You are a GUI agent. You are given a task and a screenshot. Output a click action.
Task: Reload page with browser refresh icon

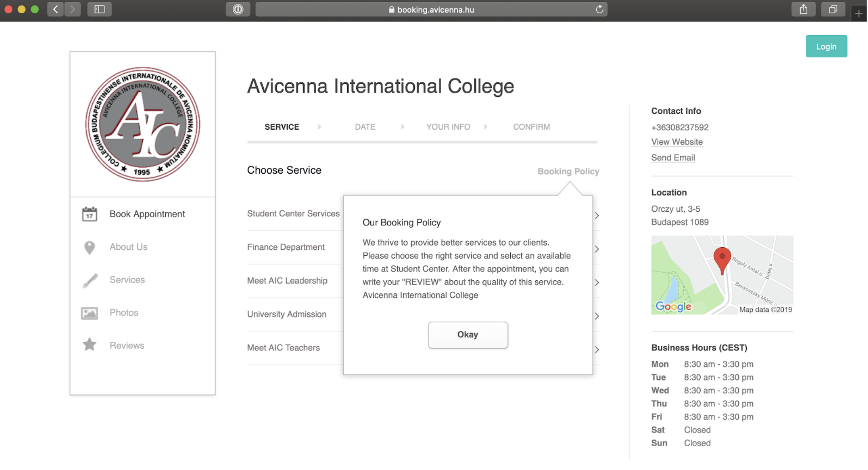[x=599, y=9]
